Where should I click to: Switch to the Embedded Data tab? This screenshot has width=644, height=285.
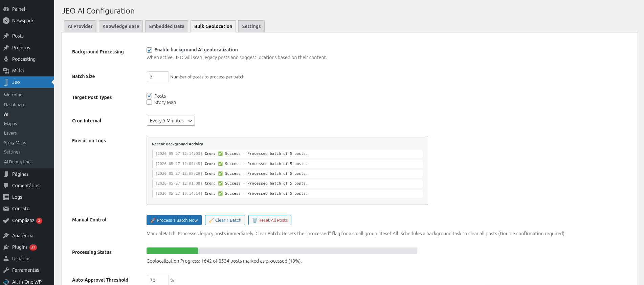pos(167,26)
